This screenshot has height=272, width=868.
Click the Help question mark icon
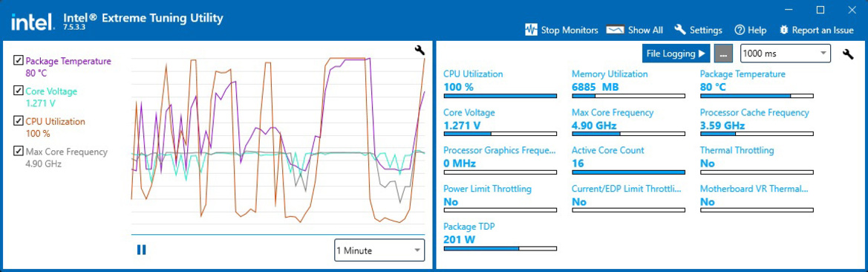pos(739,30)
